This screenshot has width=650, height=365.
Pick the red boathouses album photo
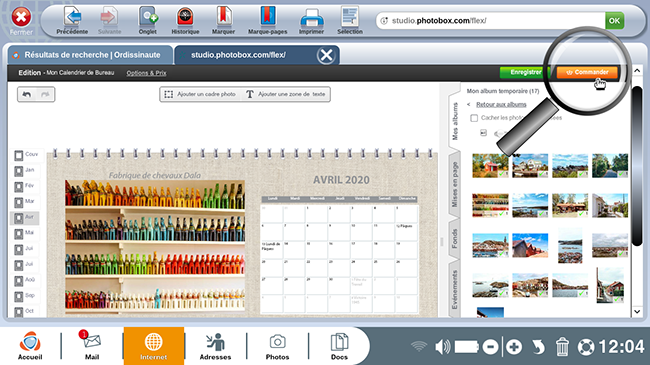point(530,246)
